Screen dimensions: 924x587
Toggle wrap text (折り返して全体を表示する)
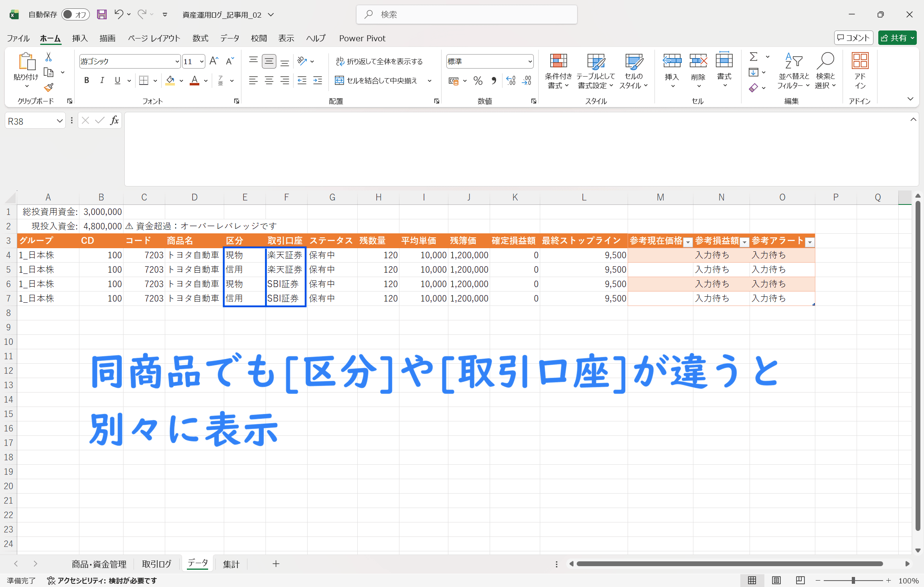point(379,61)
